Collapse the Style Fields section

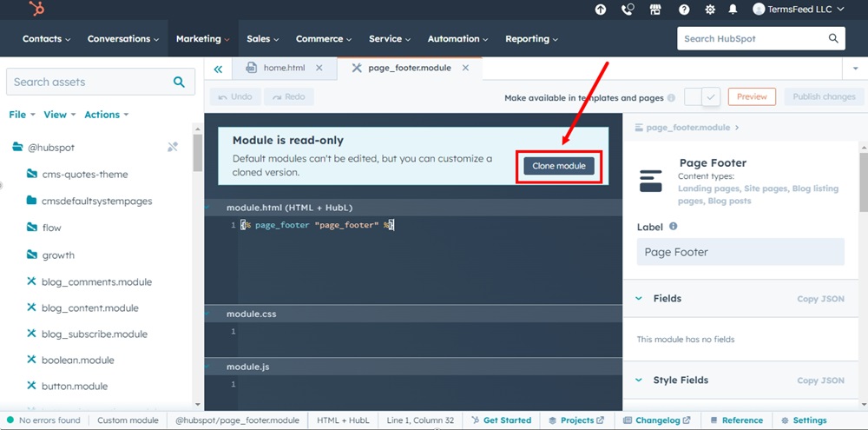[x=639, y=380]
